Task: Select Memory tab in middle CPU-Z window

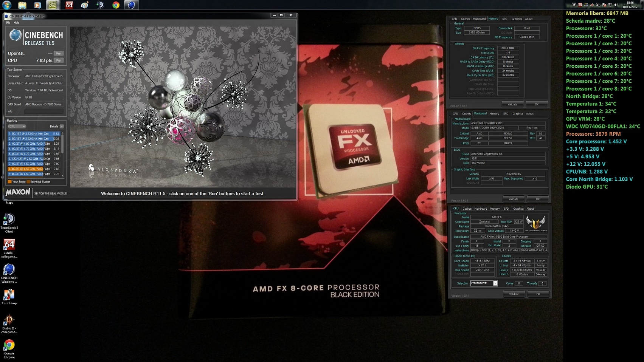Action: pyautogui.click(x=494, y=114)
